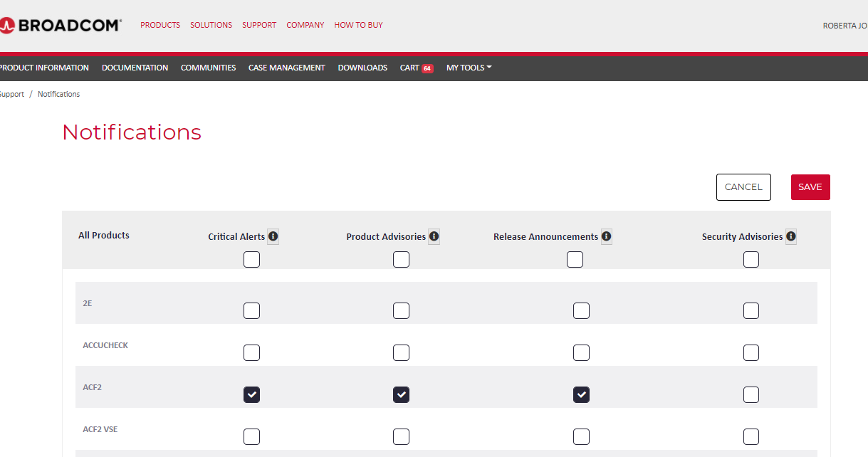Viewport: 868px width, 457px height.
Task: Open the Solutions menu
Action: (x=211, y=25)
